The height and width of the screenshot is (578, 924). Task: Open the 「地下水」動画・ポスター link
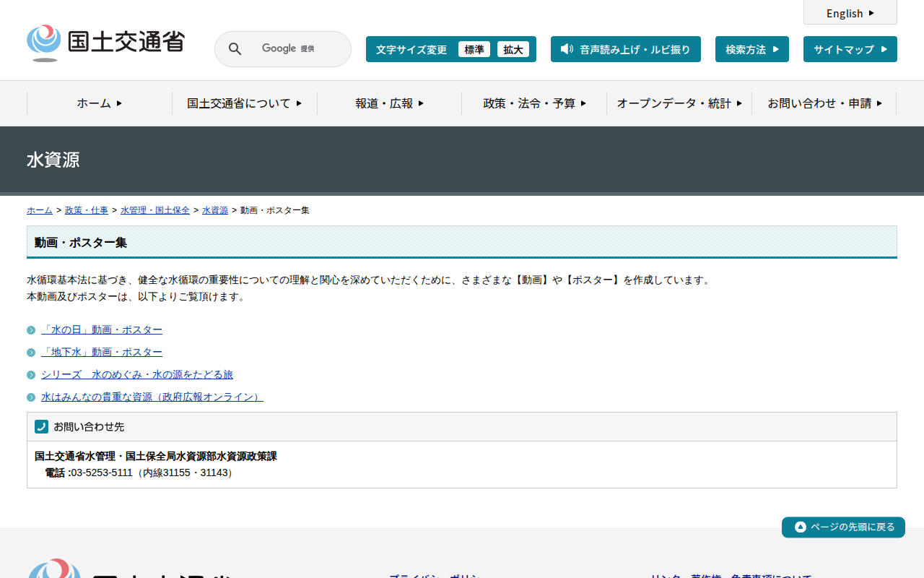(102, 352)
